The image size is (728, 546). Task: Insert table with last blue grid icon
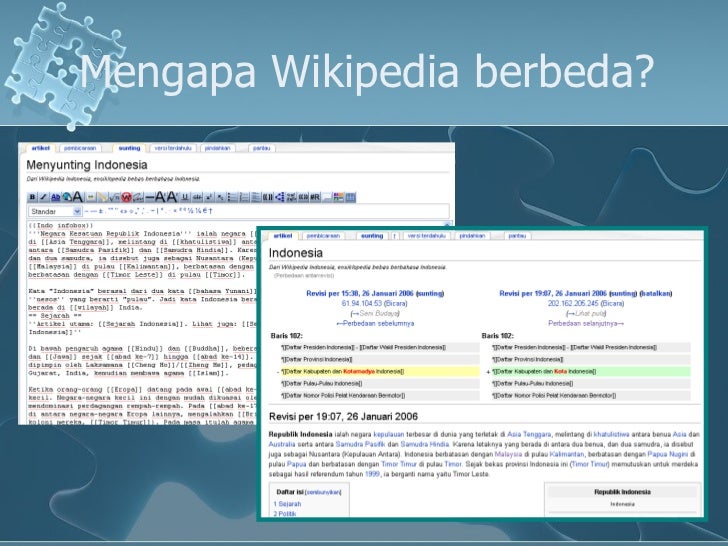point(351,197)
